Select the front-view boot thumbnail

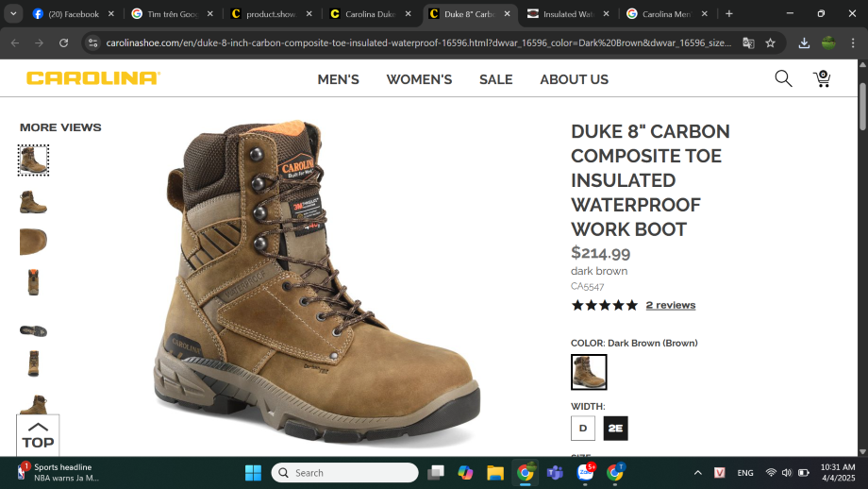click(x=33, y=363)
